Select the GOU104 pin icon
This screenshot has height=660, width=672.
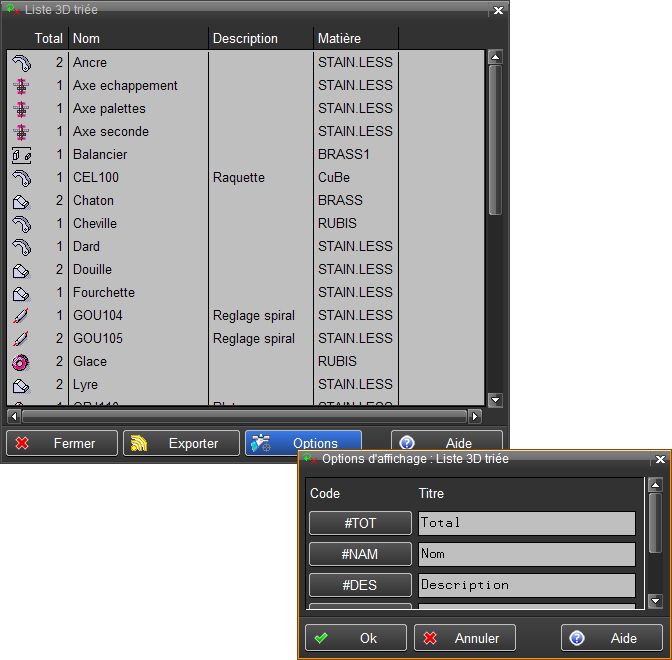point(21,316)
